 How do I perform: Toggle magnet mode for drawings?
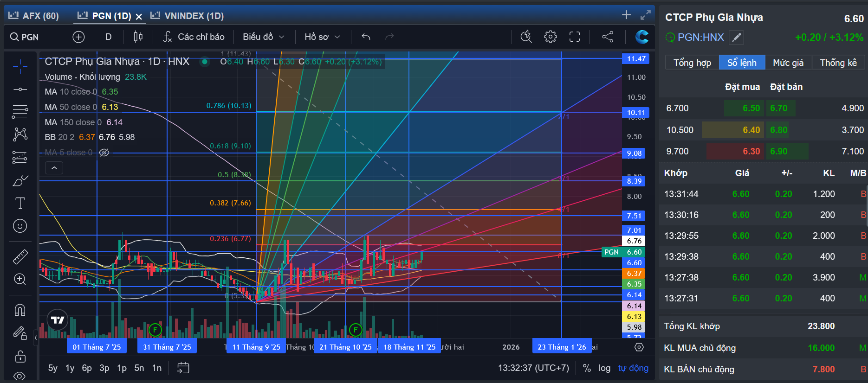(x=20, y=310)
